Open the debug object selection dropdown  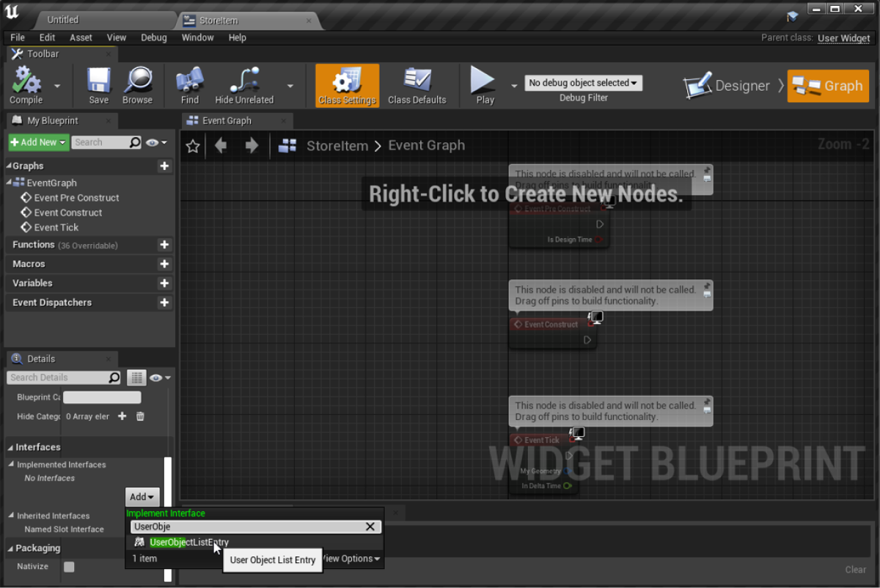pos(583,83)
